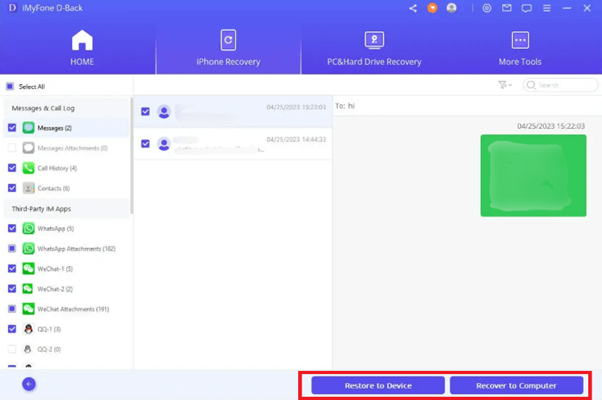Open the More Tools tab
Viewport: 602px width, 400px height.
click(520, 48)
